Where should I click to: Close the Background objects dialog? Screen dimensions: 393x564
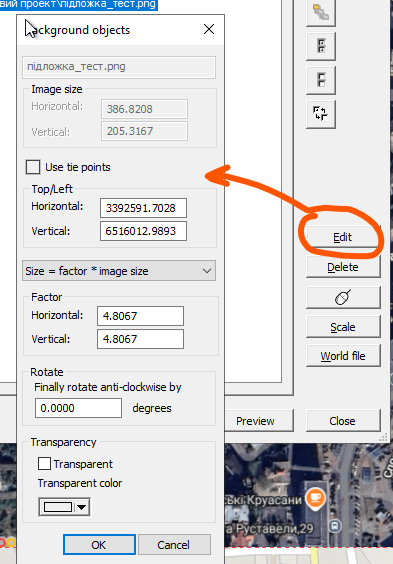click(209, 29)
